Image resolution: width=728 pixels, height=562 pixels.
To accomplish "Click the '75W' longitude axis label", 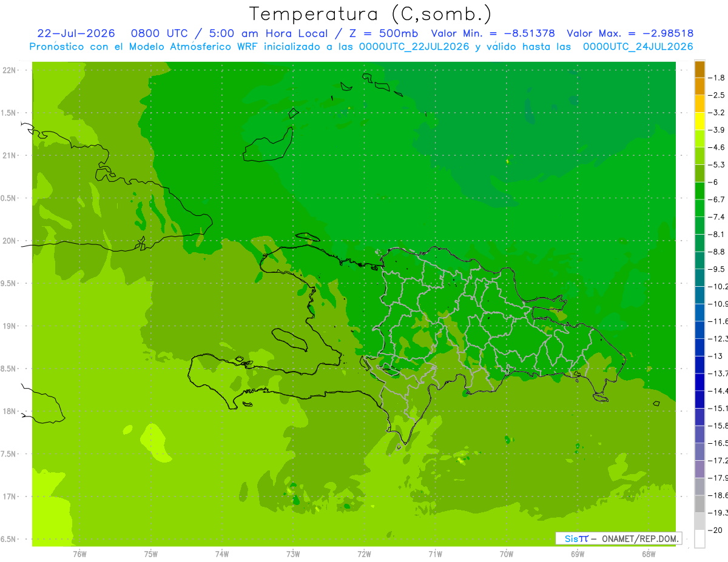I will (151, 554).
